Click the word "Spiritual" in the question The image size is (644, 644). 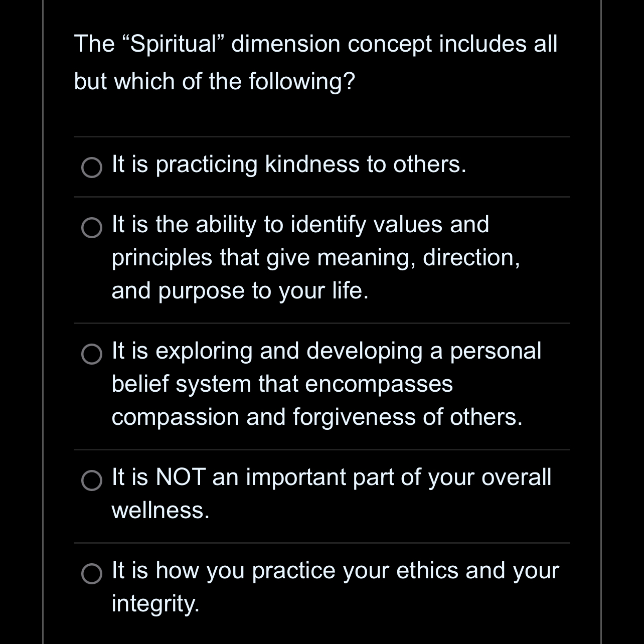click(x=174, y=44)
